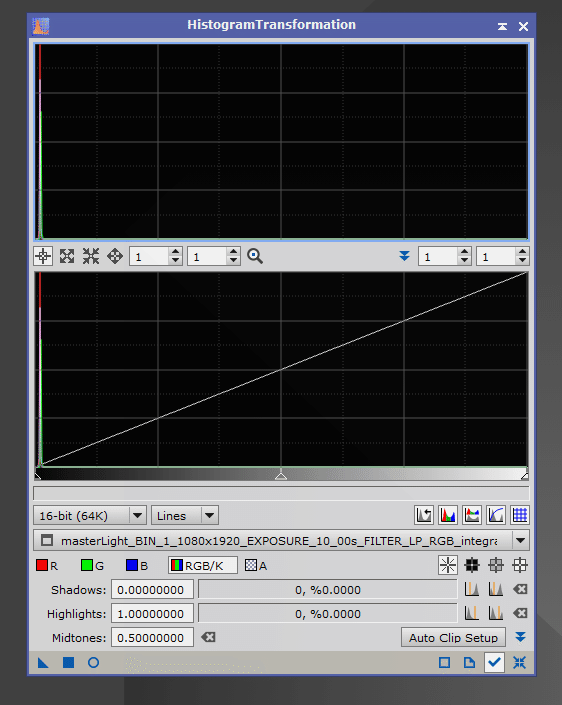Select the A alpha channel

[x=256, y=566]
